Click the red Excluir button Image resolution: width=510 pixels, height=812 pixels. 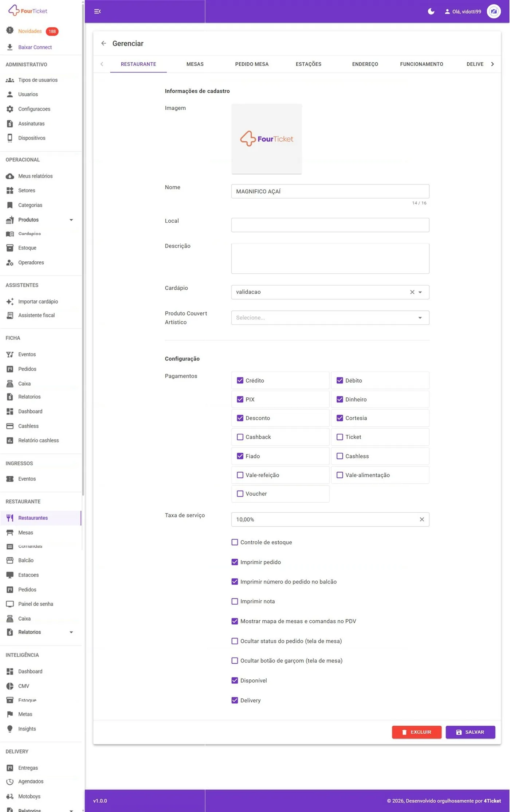[x=416, y=732]
